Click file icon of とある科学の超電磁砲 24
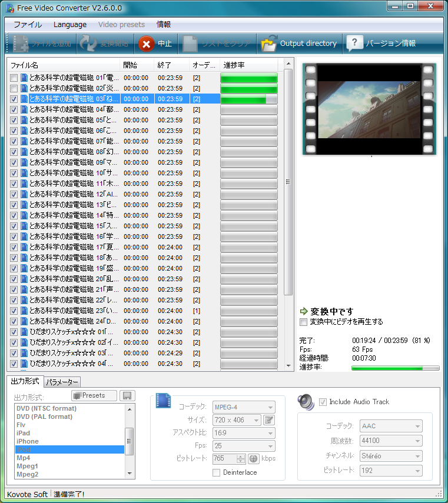Viewport: 448px width, 503px height. (24, 321)
